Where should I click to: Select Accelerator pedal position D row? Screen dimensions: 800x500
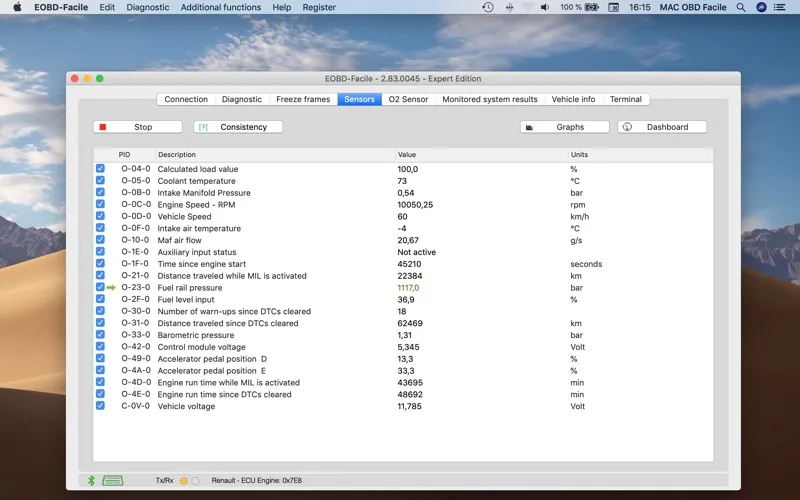click(x=403, y=359)
